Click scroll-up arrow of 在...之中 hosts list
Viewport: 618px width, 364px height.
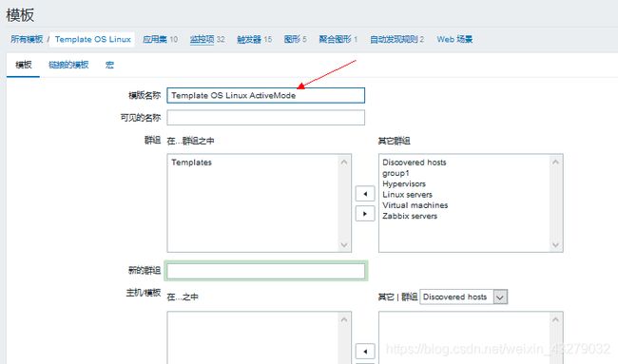344,319
